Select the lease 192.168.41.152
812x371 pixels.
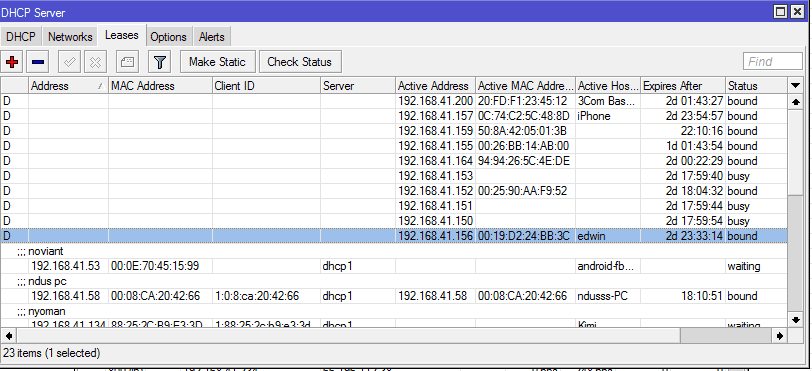tap(394, 191)
